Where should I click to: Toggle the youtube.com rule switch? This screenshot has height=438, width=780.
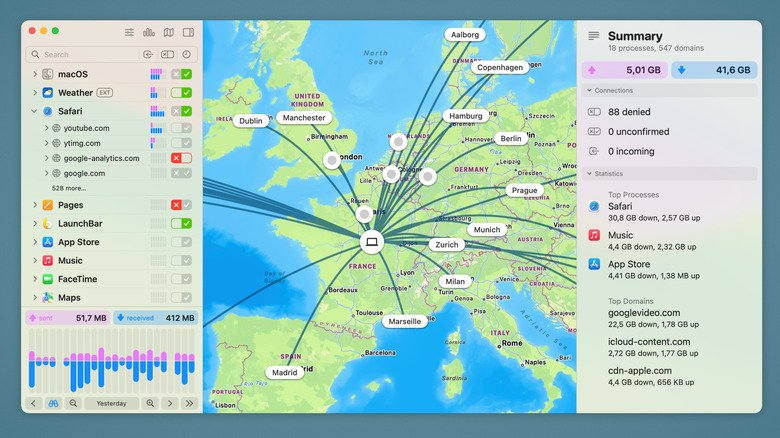tap(181, 128)
